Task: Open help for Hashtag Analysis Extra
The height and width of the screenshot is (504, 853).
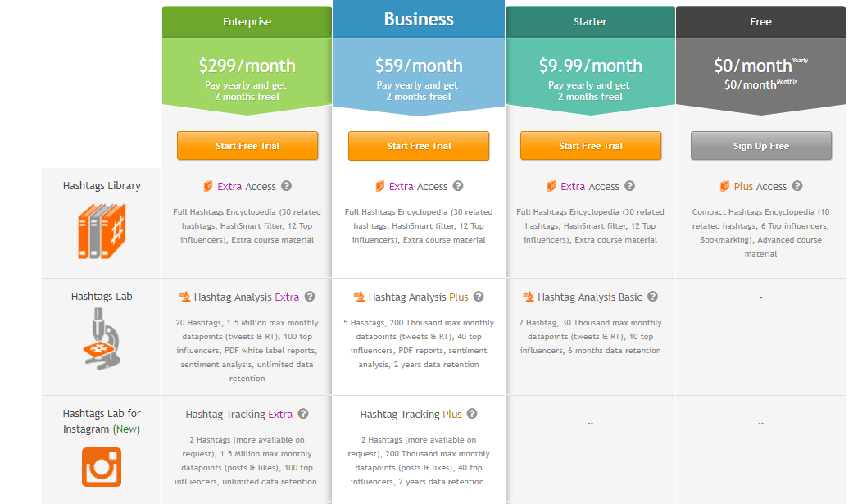Action: 310,297
